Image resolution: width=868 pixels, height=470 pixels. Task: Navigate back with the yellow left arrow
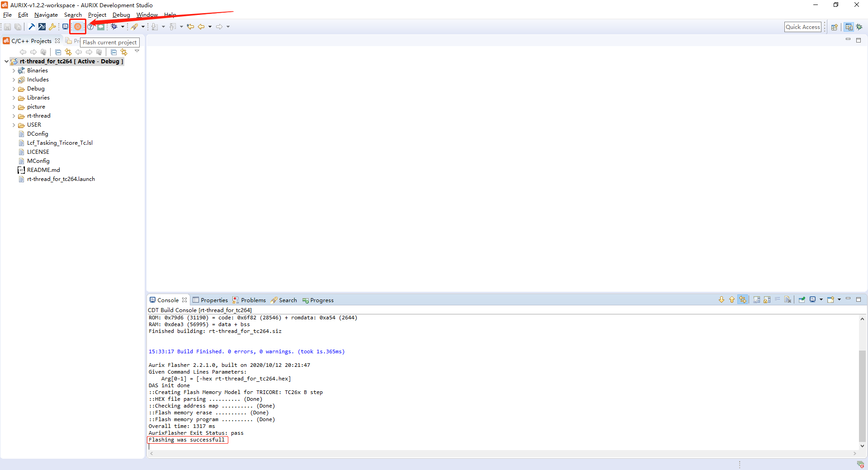[201, 27]
